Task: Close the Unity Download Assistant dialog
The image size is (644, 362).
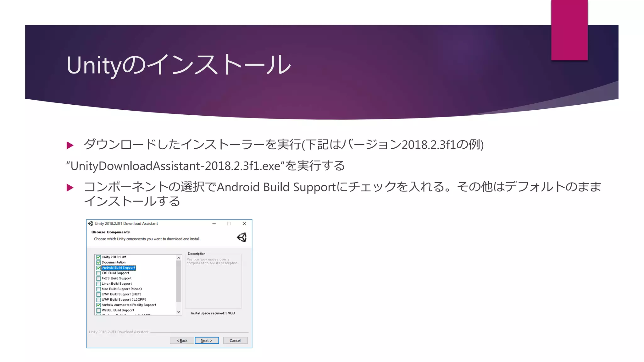Action: [x=244, y=223]
